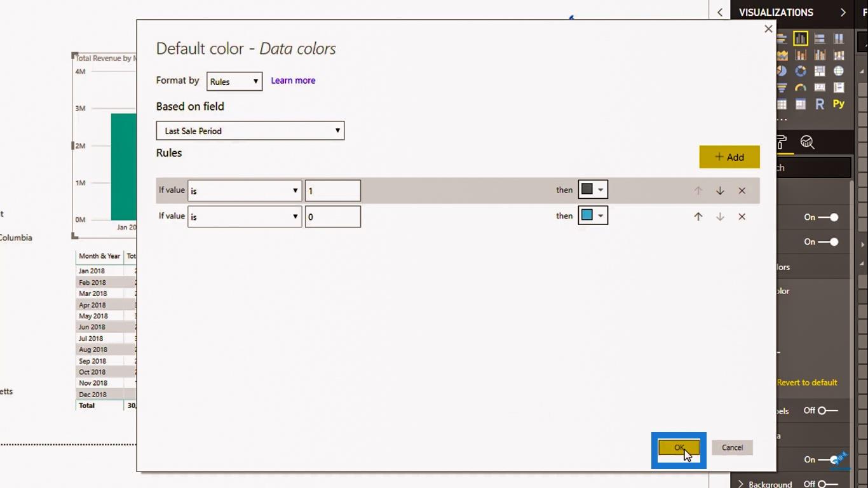Turn on the Background toggle
Viewport: 868px width, 488px height.
pos(828,484)
